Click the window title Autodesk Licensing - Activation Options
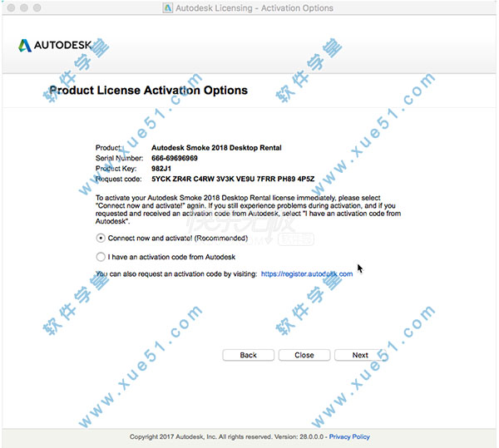The width and height of the screenshot is (499, 448). pyautogui.click(x=254, y=8)
